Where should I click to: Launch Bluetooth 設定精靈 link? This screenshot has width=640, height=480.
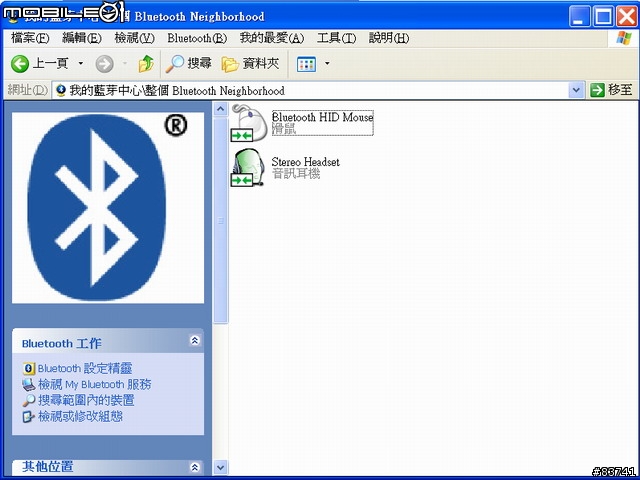[85, 369]
